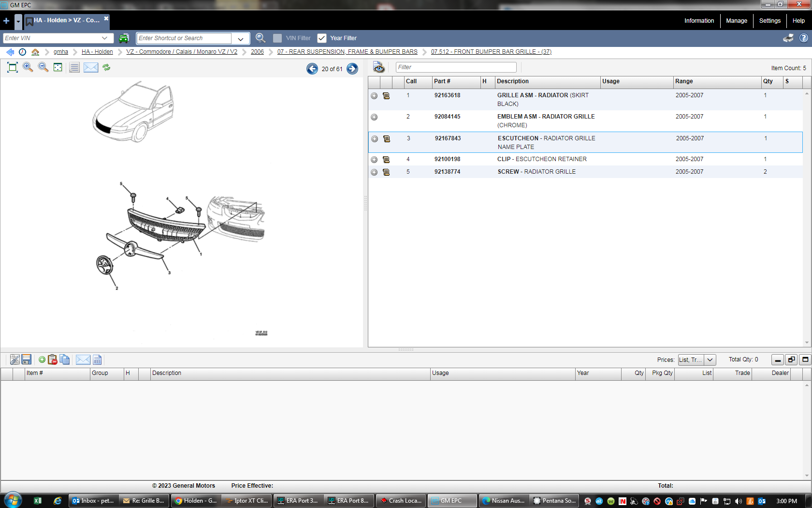Screen dimensions: 812x508
Task: Click the email illustration envelope icon
Action: 90,67
